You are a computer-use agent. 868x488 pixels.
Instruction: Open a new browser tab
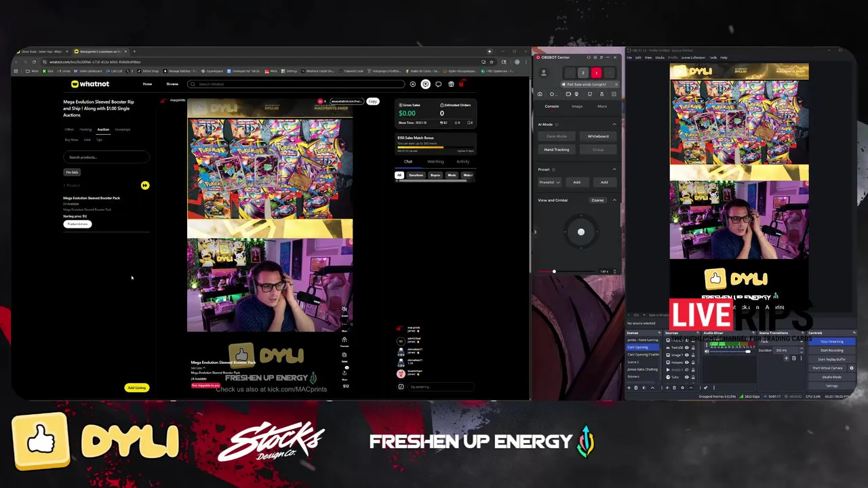coord(134,52)
